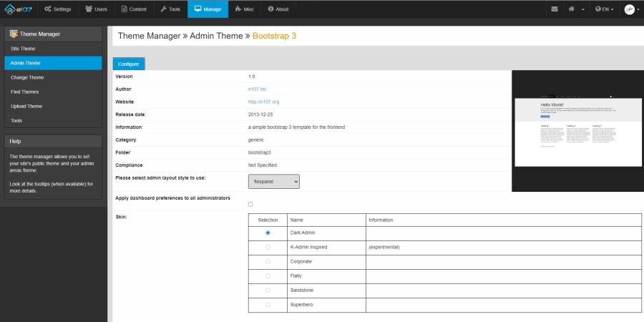644x322 pixels.
Task: Open the Content menu
Action: (134, 9)
